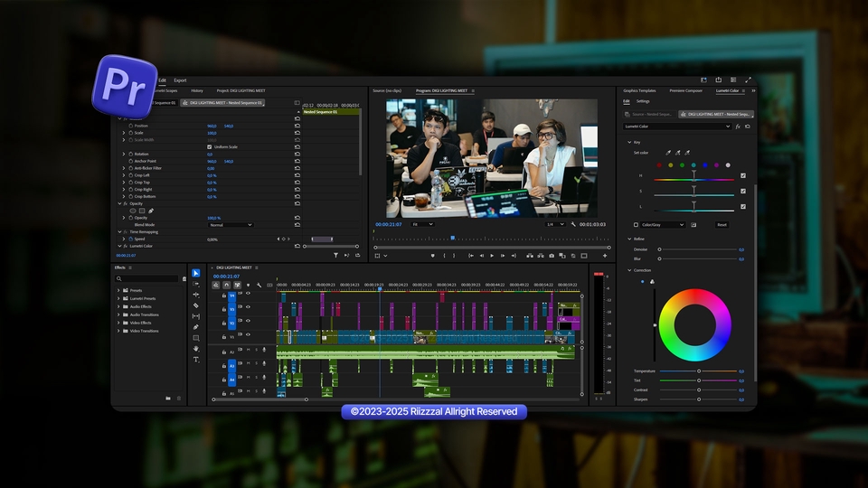
Task: Click the program monitor wrench settings icon
Action: [x=573, y=224]
